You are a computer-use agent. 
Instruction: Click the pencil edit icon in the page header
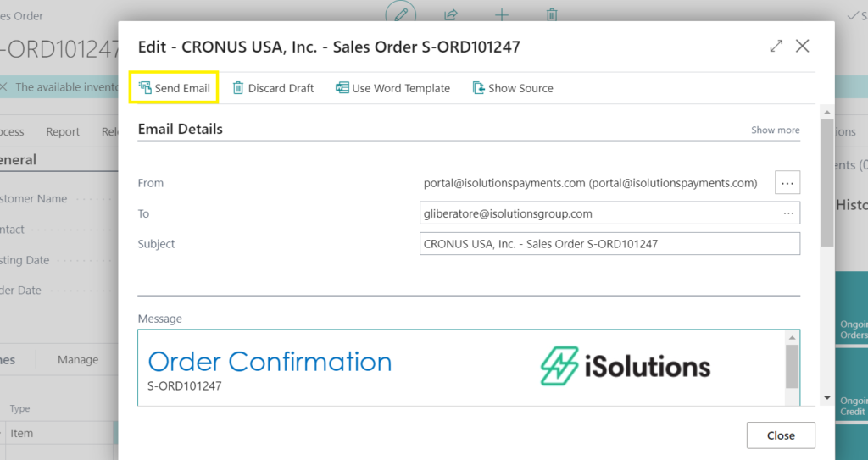click(x=401, y=14)
